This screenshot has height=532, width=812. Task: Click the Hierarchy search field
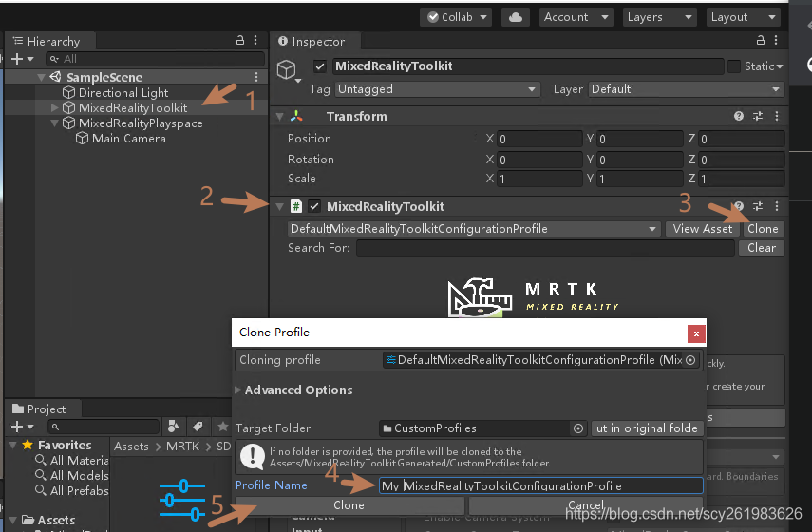coord(156,59)
